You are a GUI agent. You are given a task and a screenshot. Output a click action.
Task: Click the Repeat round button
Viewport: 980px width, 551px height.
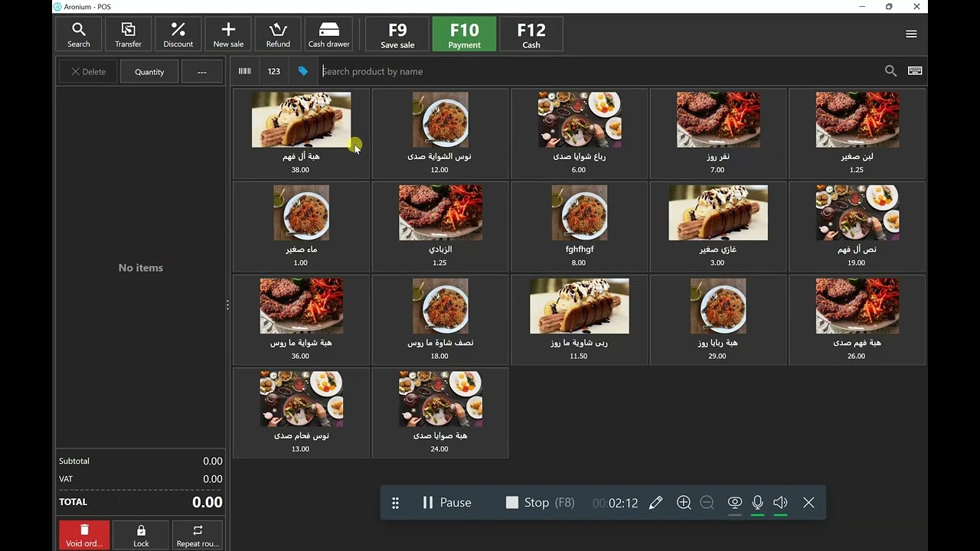(198, 535)
